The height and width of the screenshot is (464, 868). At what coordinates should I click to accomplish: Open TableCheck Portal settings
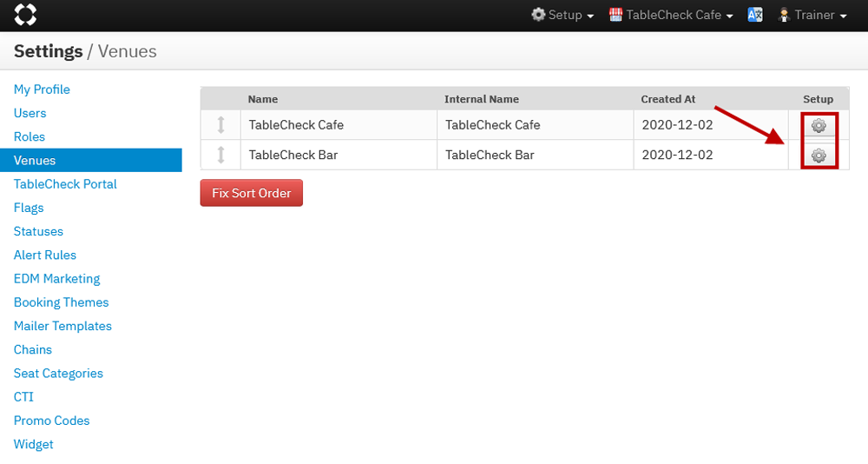point(65,184)
